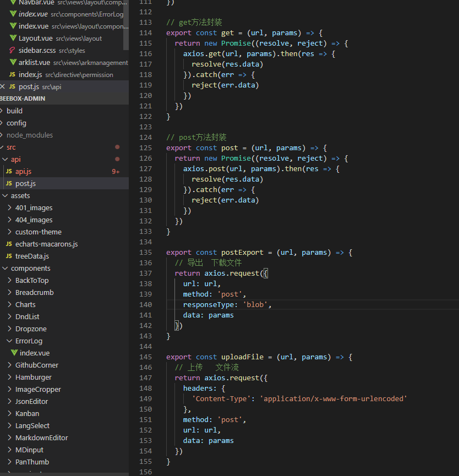Click the JS icon beside index.js

click(12, 75)
